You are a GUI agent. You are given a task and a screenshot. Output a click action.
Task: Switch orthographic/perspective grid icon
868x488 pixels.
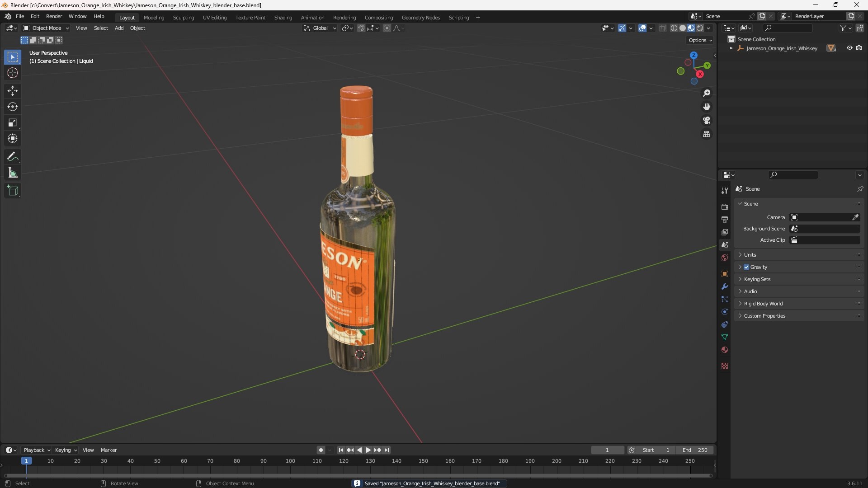[x=707, y=134]
